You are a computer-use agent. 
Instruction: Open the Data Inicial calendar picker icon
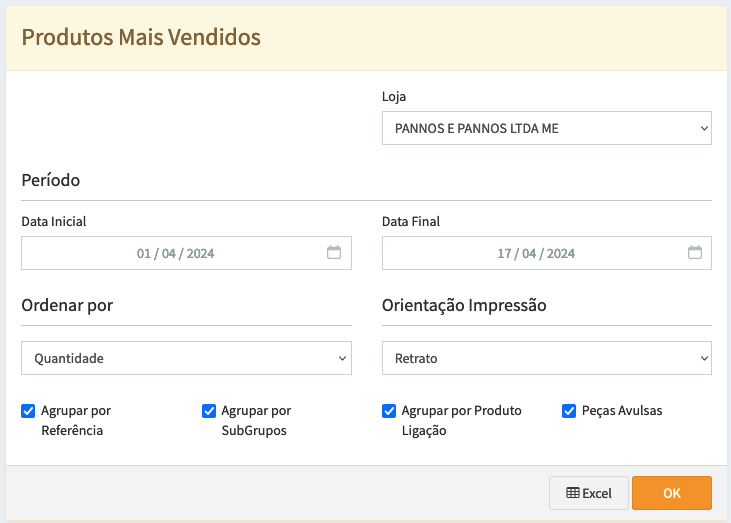[x=334, y=253]
